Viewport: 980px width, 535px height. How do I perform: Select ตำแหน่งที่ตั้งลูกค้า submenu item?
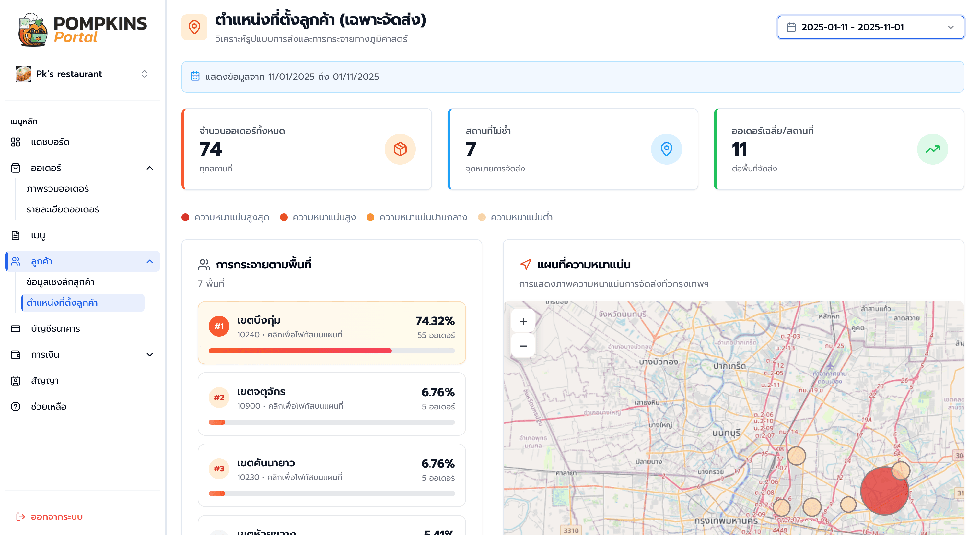[83, 303]
